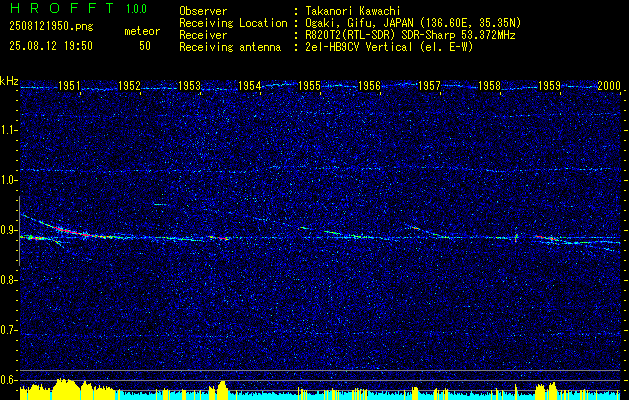Select the meteor count value 50

[145, 46]
